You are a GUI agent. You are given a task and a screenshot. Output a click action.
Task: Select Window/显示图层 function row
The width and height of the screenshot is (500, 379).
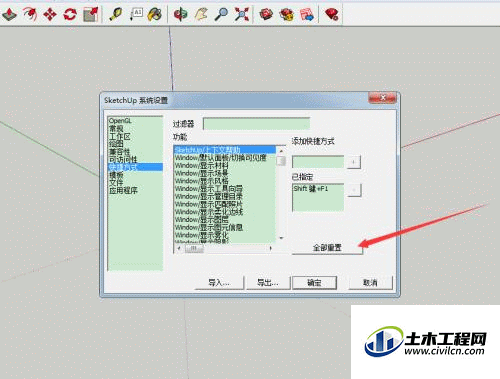click(x=225, y=219)
